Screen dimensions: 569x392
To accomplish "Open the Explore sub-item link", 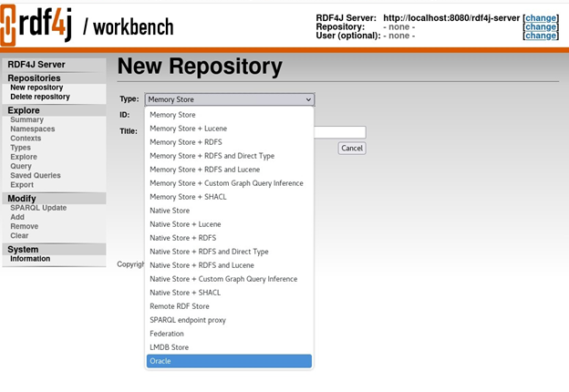I will pyautogui.click(x=24, y=157).
